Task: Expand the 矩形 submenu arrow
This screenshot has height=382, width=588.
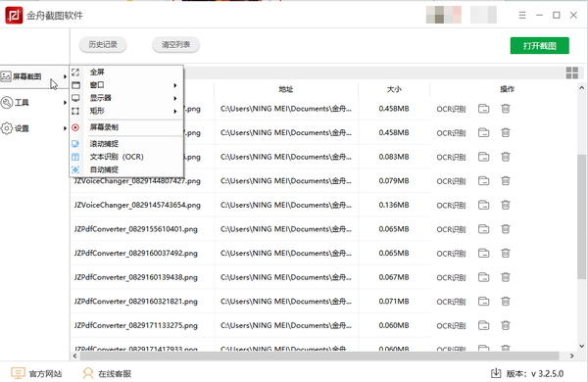Action: (x=175, y=112)
